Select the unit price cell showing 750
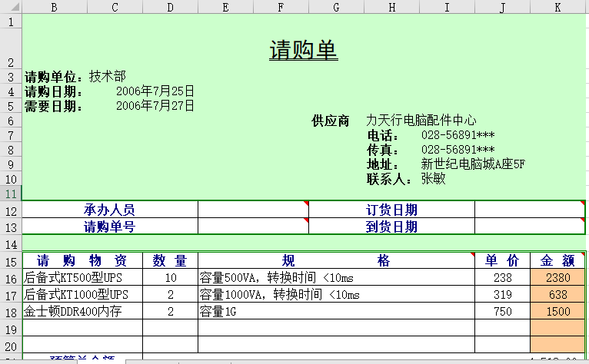The height and width of the screenshot is (364, 589). point(502,312)
